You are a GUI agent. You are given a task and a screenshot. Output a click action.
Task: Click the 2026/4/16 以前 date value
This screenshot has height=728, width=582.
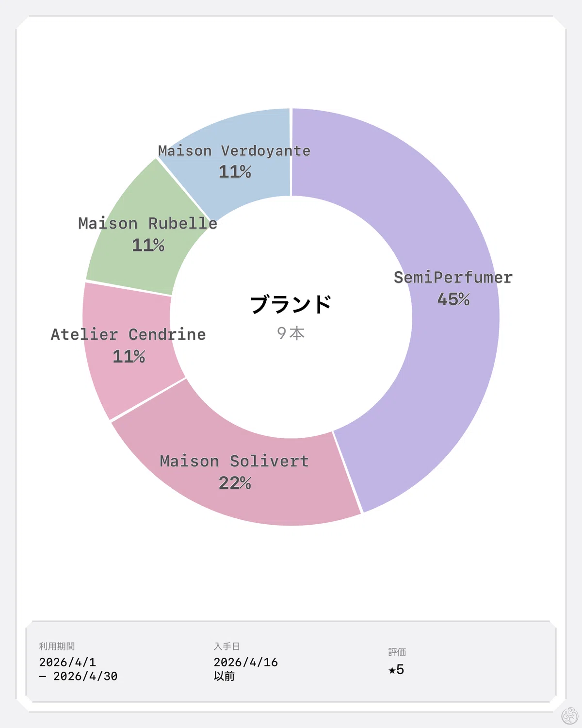point(246,669)
